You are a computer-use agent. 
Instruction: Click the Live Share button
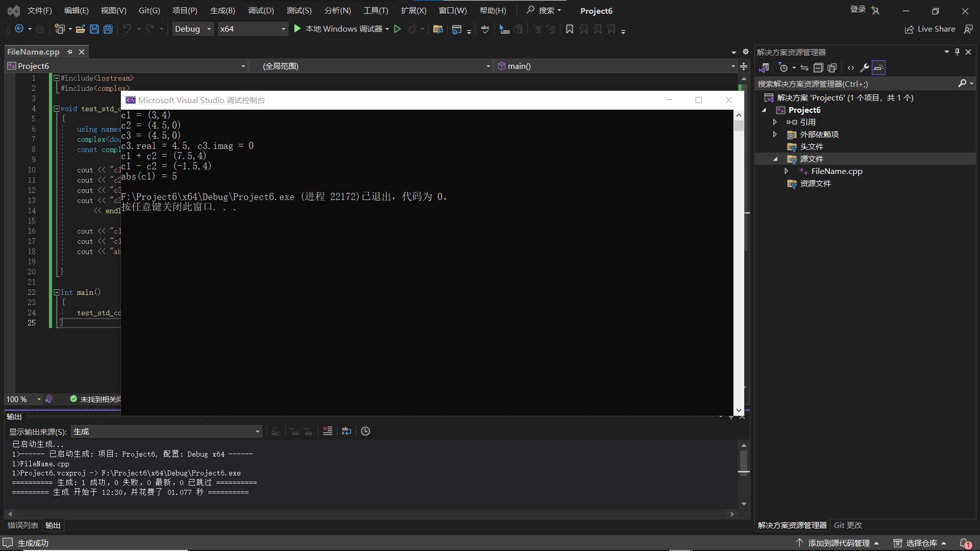click(x=930, y=29)
